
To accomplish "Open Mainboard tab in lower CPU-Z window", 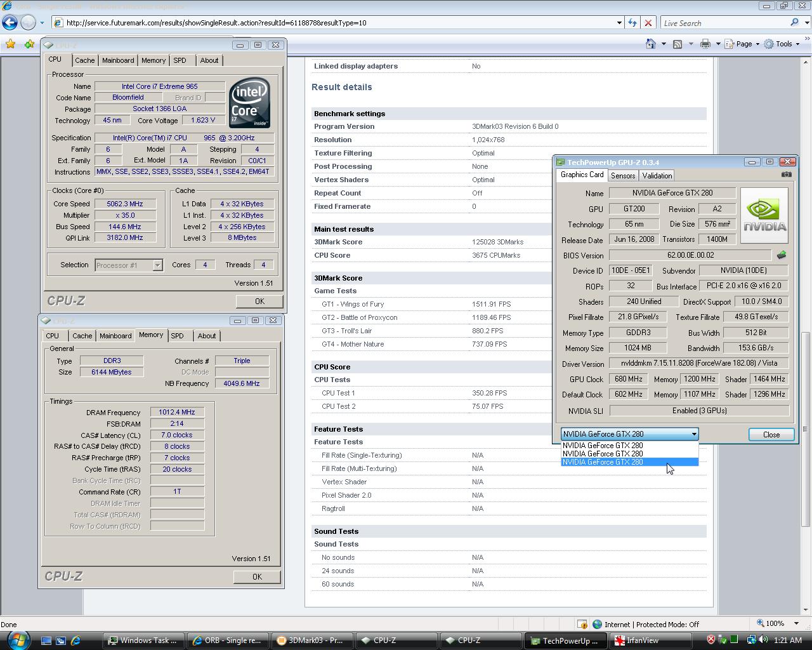I will coord(115,336).
